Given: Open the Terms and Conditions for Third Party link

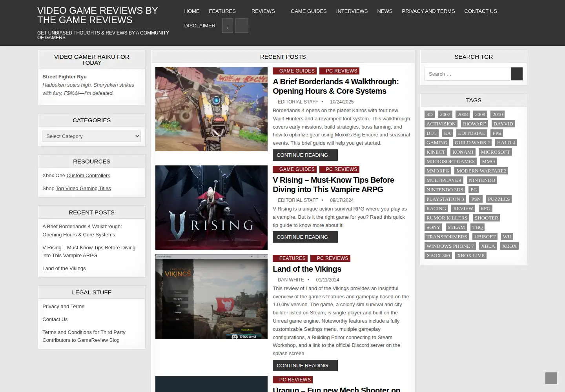Looking at the screenshot, I should click(84, 336).
